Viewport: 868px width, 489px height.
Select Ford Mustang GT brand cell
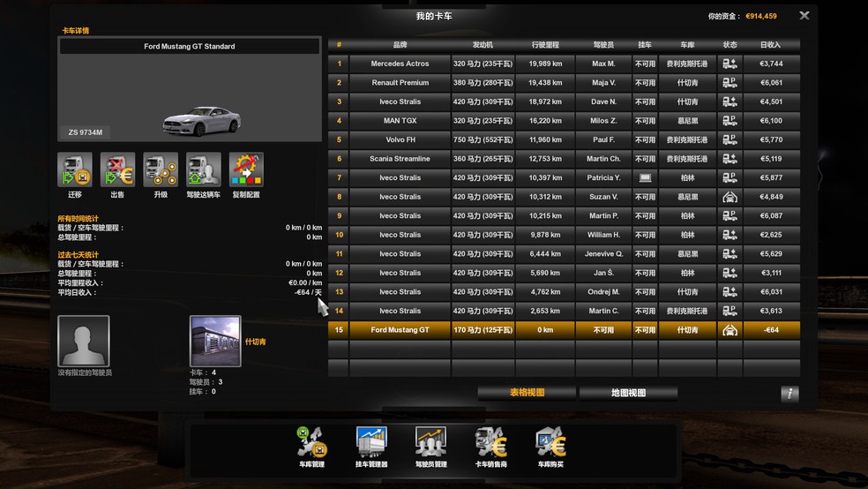tap(400, 330)
